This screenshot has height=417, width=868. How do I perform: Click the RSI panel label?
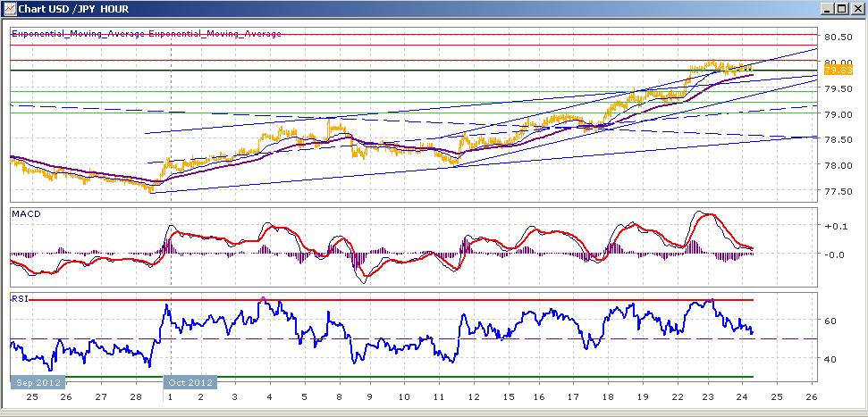pyautogui.click(x=20, y=299)
